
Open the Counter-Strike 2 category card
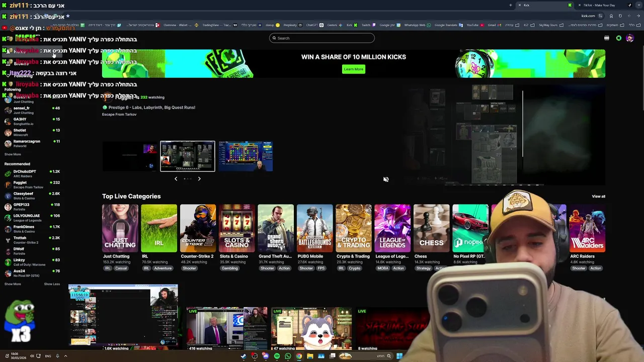coord(198,228)
